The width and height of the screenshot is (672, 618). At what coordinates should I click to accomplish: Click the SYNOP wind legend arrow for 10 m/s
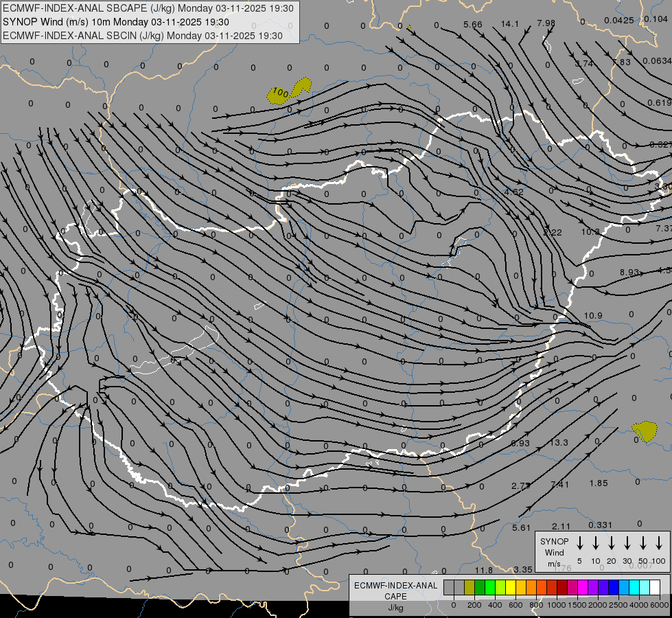click(595, 543)
